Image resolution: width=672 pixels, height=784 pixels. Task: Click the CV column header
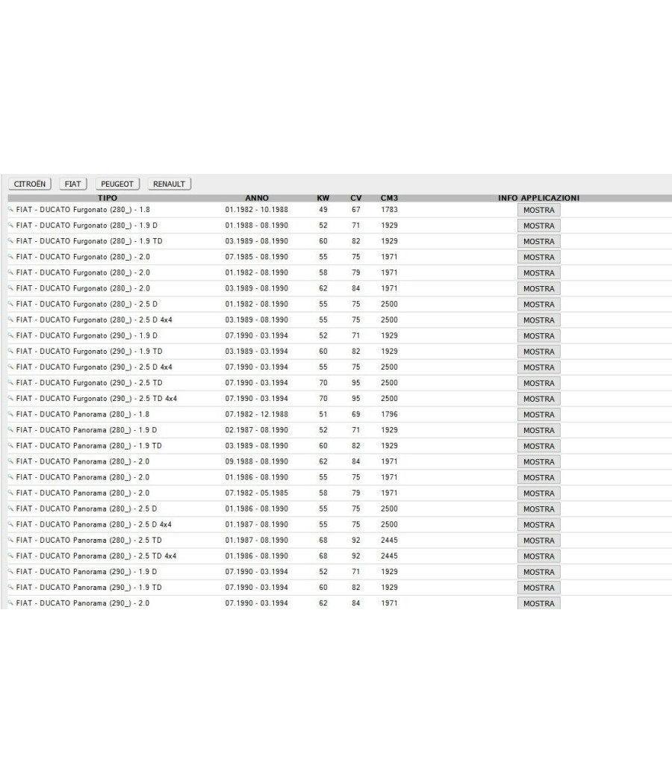click(356, 198)
